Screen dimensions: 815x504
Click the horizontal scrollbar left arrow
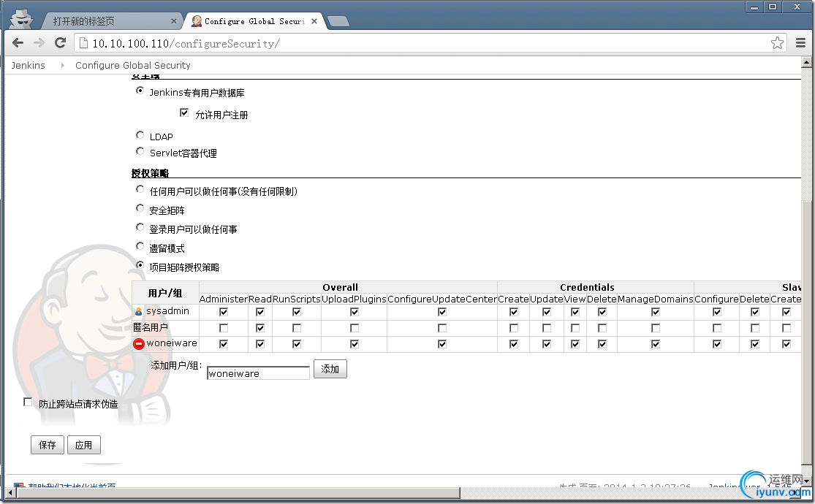10,492
